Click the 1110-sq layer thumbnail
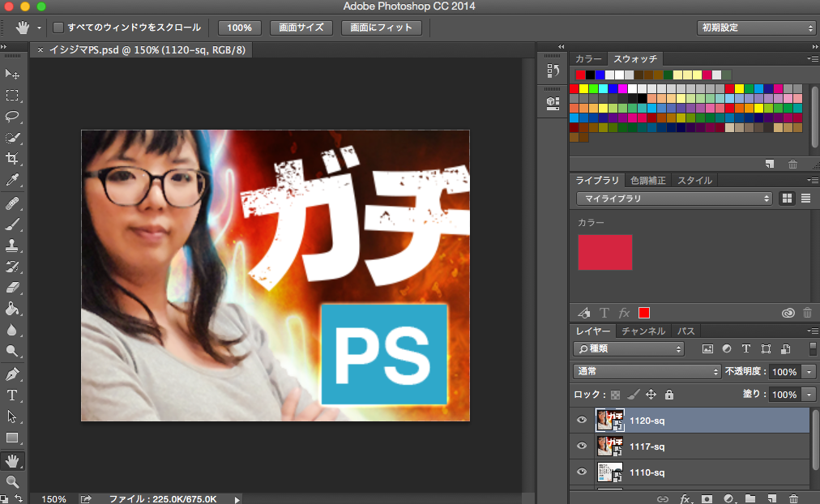820x504 pixels. [x=609, y=472]
